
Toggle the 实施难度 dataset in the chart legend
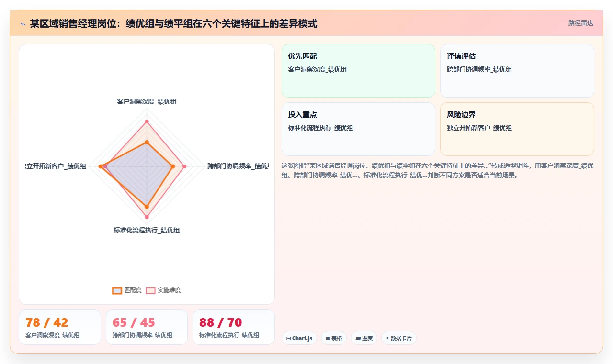[163, 290]
